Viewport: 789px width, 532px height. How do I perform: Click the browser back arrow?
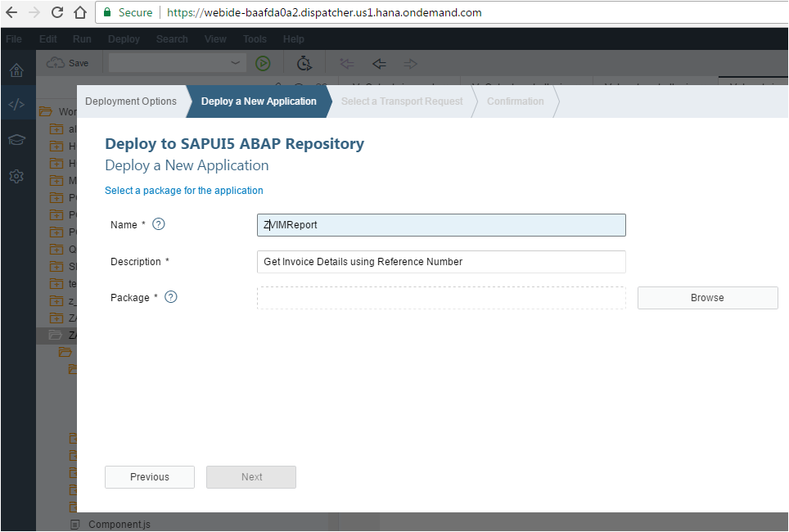point(11,12)
